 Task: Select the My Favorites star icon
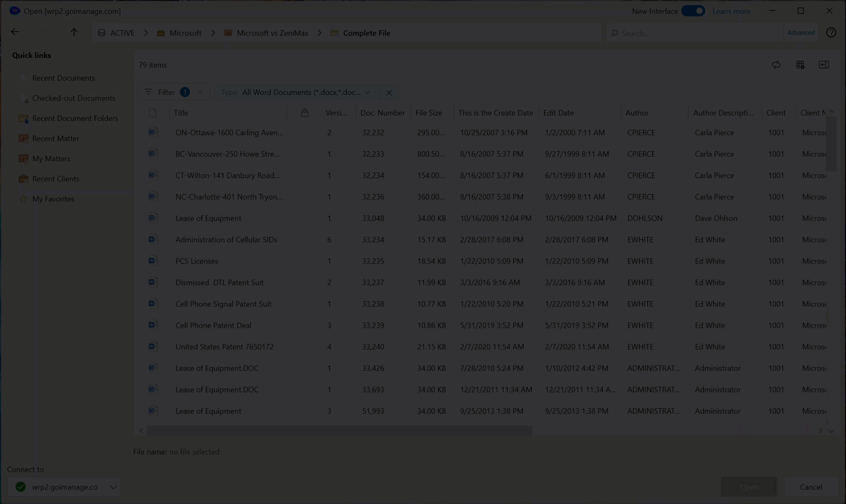23,198
